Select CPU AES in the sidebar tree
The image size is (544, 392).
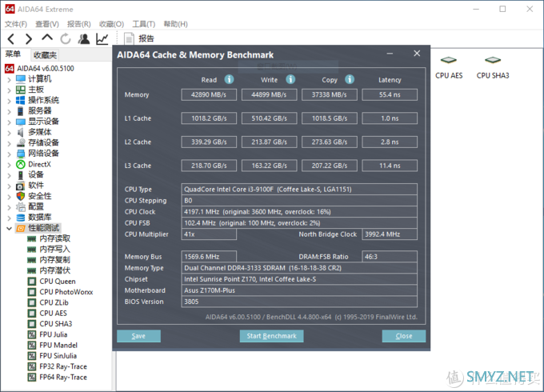pyautogui.click(x=53, y=314)
